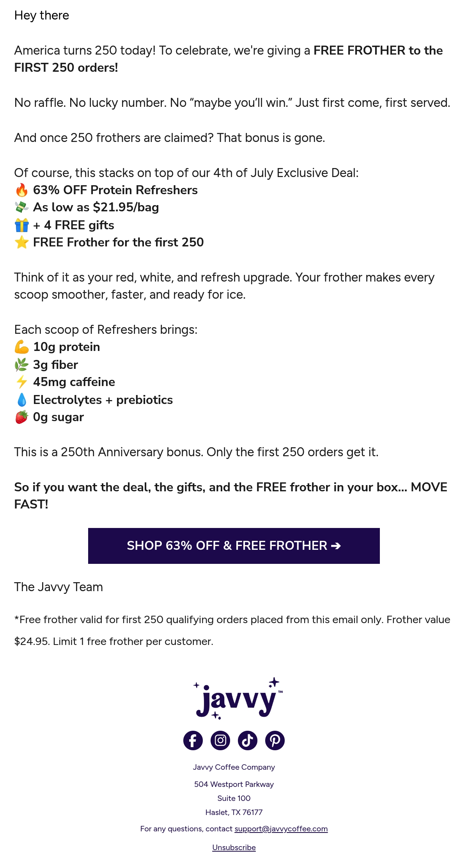468x868 pixels.
Task: Email support@javvycoffee.com link
Action: pyautogui.click(x=281, y=829)
